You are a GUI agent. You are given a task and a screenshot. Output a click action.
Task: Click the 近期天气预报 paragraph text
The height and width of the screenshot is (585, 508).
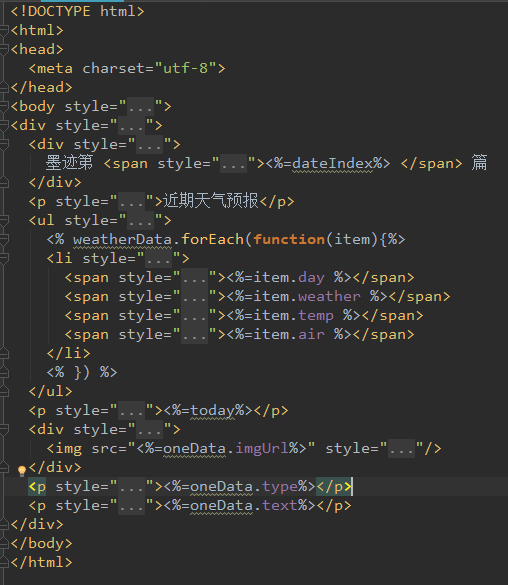point(210,201)
